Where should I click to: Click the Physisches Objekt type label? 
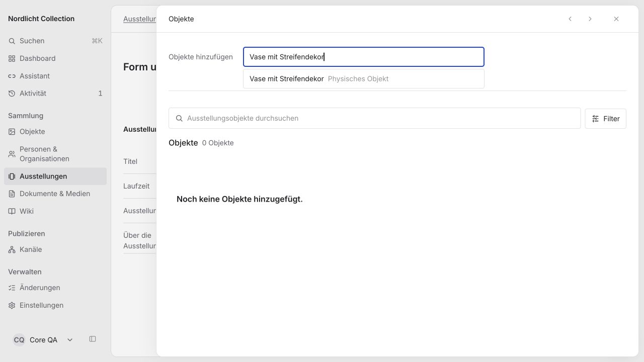tap(358, 79)
